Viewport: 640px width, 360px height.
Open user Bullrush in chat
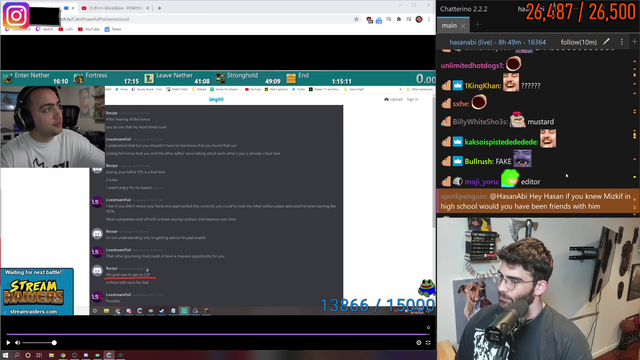point(479,161)
